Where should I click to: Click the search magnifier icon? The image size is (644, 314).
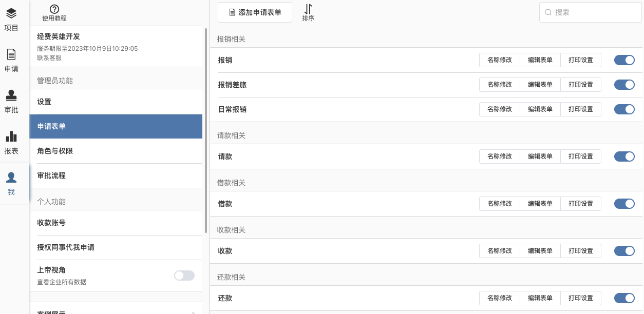548,12
